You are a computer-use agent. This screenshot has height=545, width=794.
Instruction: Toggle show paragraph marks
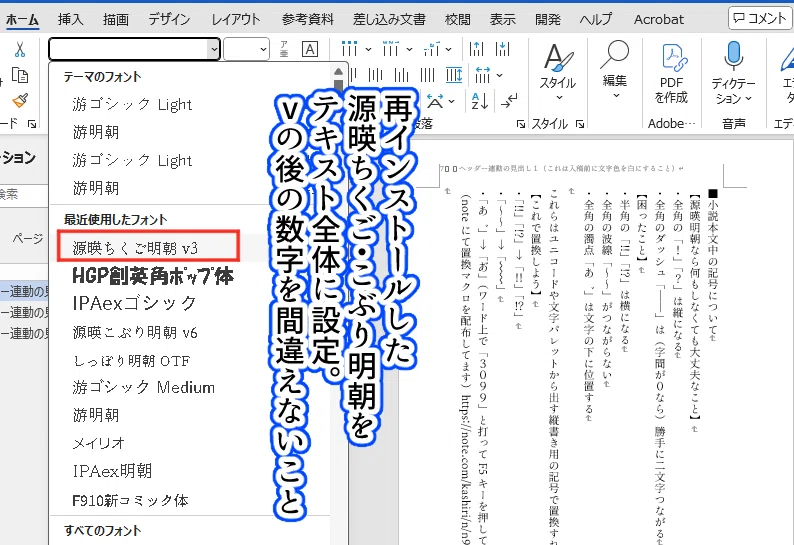pos(509,101)
